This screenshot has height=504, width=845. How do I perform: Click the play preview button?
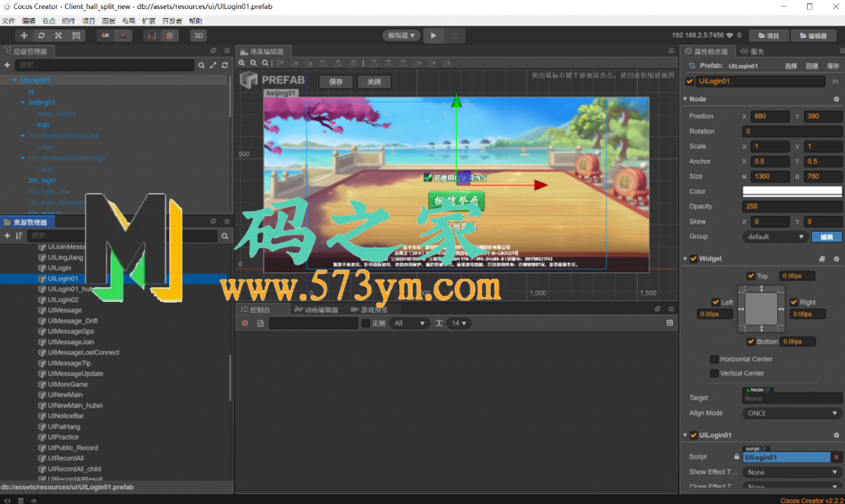coord(433,35)
